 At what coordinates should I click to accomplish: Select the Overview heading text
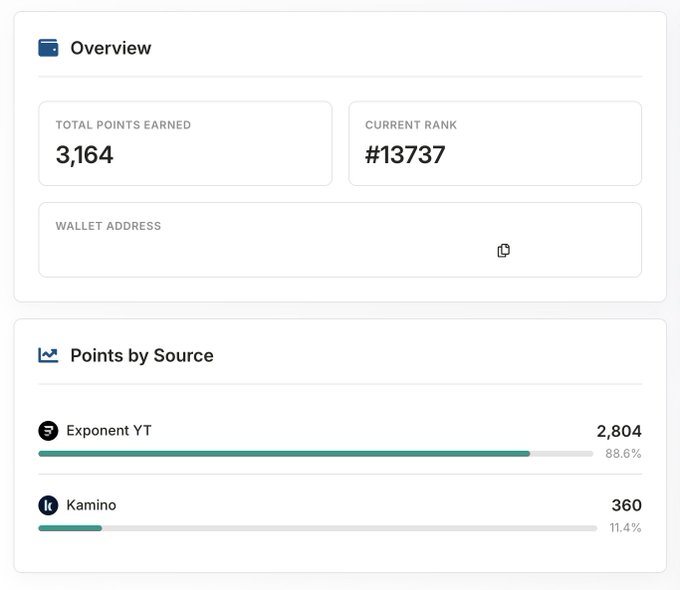click(x=111, y=48)
